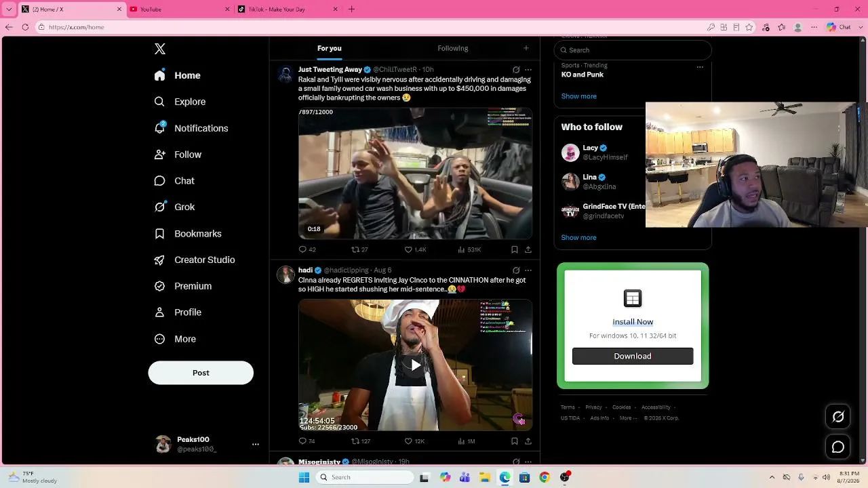Switch to the Following timeline tab
The height and width of the screenshot is (488, 868).
click(x=453, y=48)
